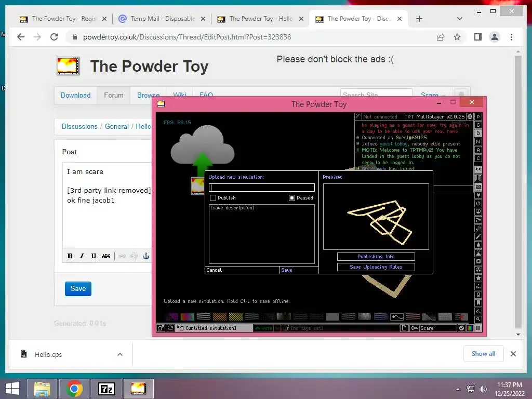Open simulation options (checkmark icon)
This screenshot has width=532, height=399.
coord(461,328)
